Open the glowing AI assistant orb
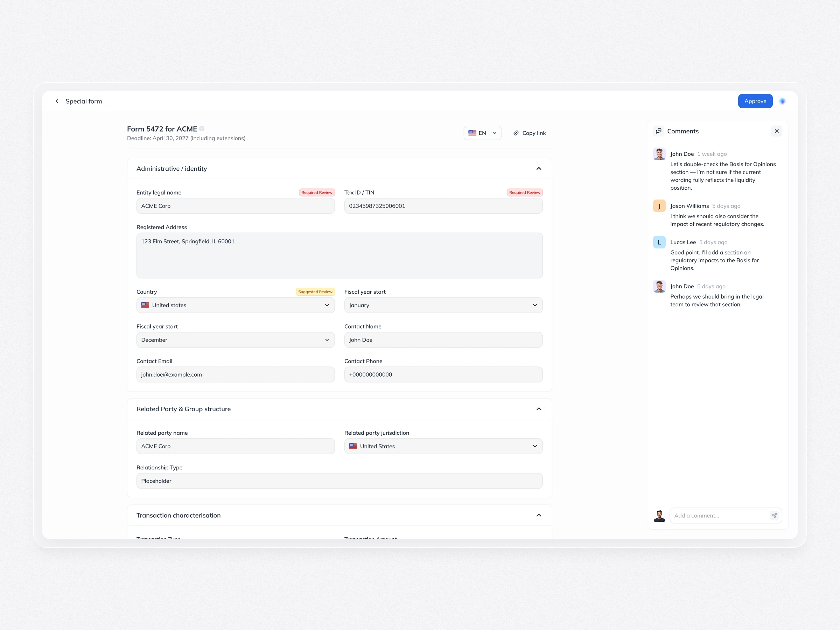The width and height of the screenshot is (840, 630). [x=782, y=101]
